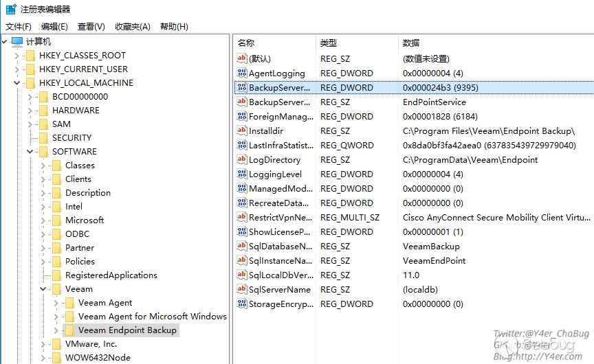
Task: Expand the HARDWARE key
Action: coord(30,111)
